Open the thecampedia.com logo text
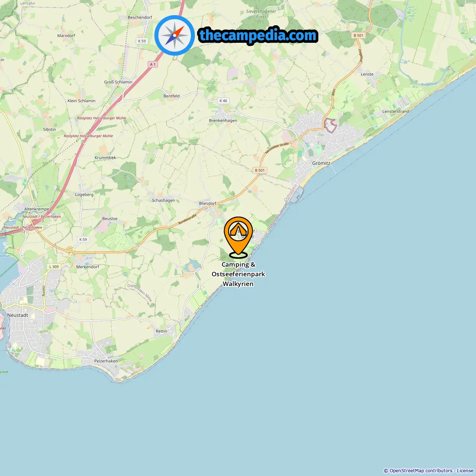The height and width of the screenshot is (476, 476). [x=258, y=36]
